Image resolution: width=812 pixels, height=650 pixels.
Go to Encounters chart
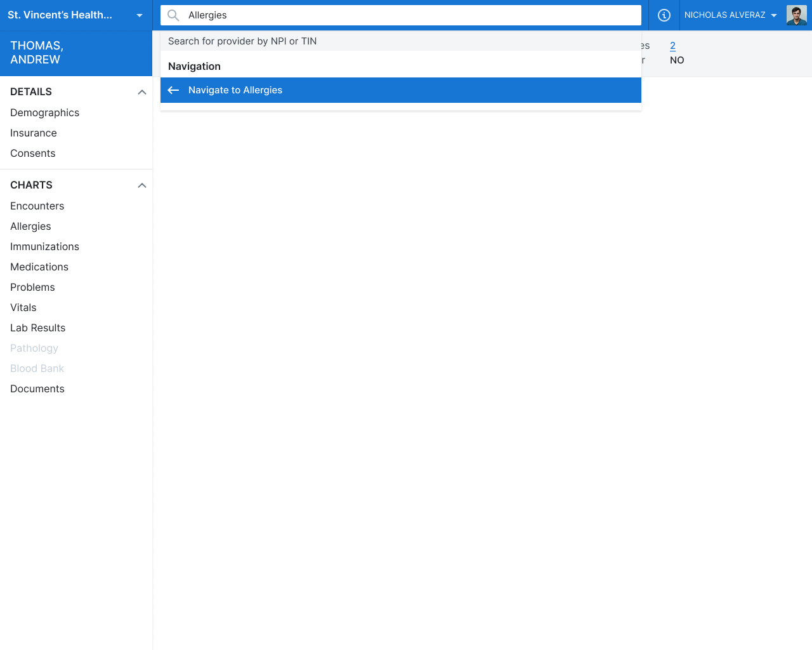(37, 206)
